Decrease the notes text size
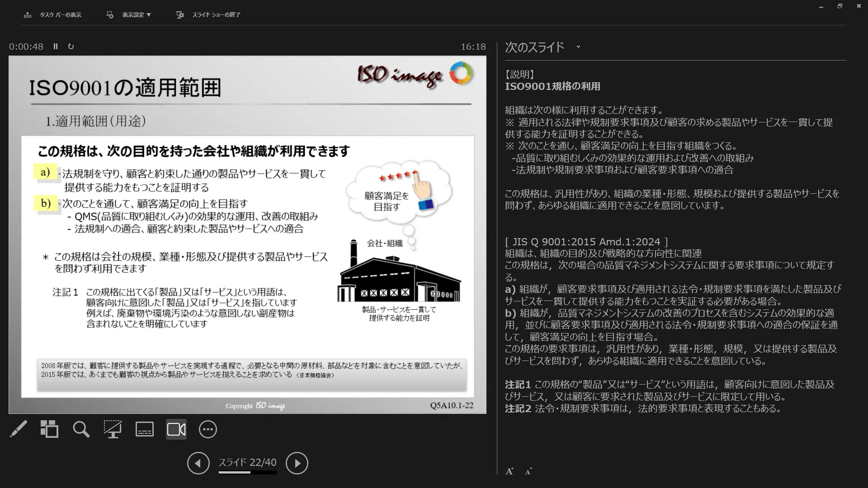 [528, 471]
